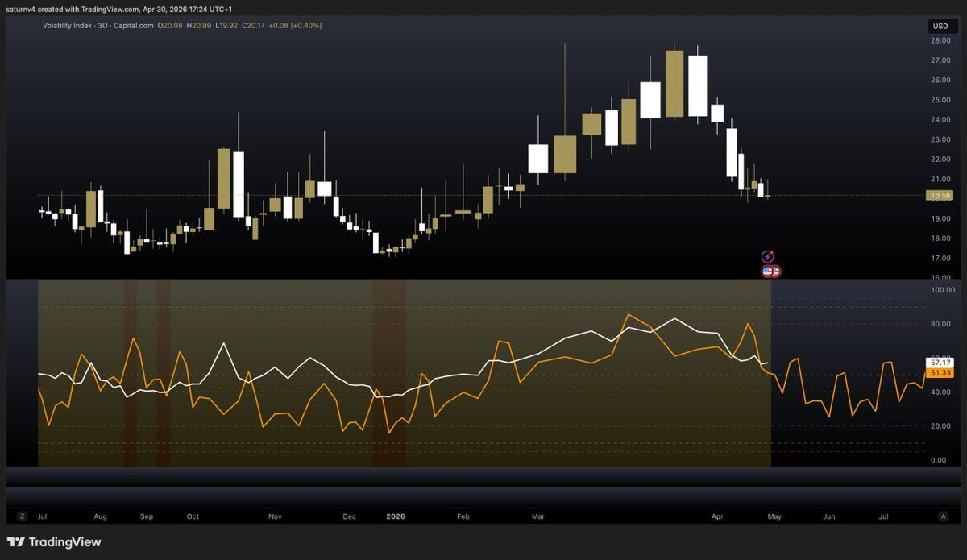Click the 23.00 price axis label
The image size is (967, 560).
tap(940, 139)
